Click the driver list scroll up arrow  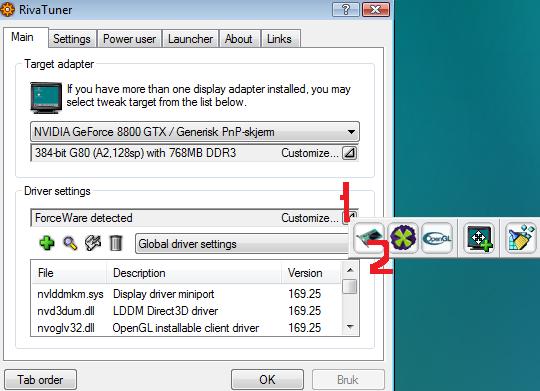click(x=350, y=270)
